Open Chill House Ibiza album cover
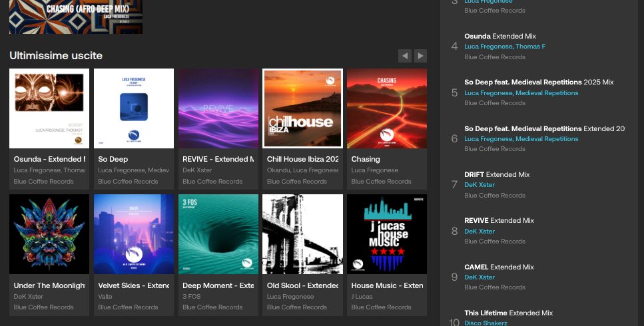 (x=303, y=108)
